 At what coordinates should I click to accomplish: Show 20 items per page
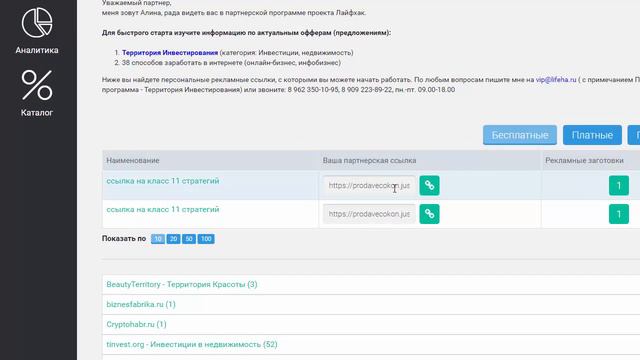(x=173, y=239)
